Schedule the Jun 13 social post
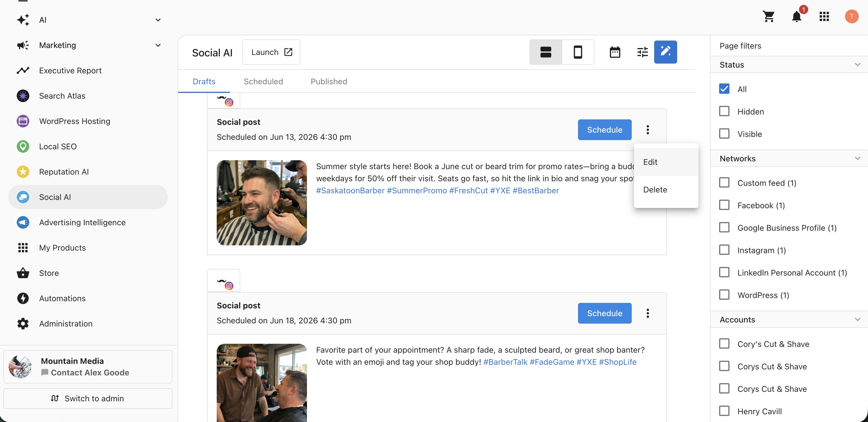 point(604,129)
